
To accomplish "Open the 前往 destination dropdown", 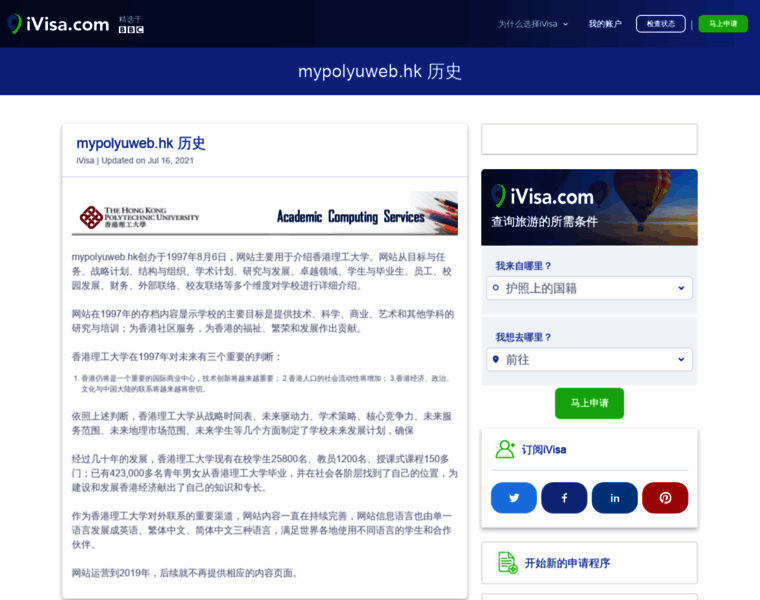I will click(x=589, y=360).
